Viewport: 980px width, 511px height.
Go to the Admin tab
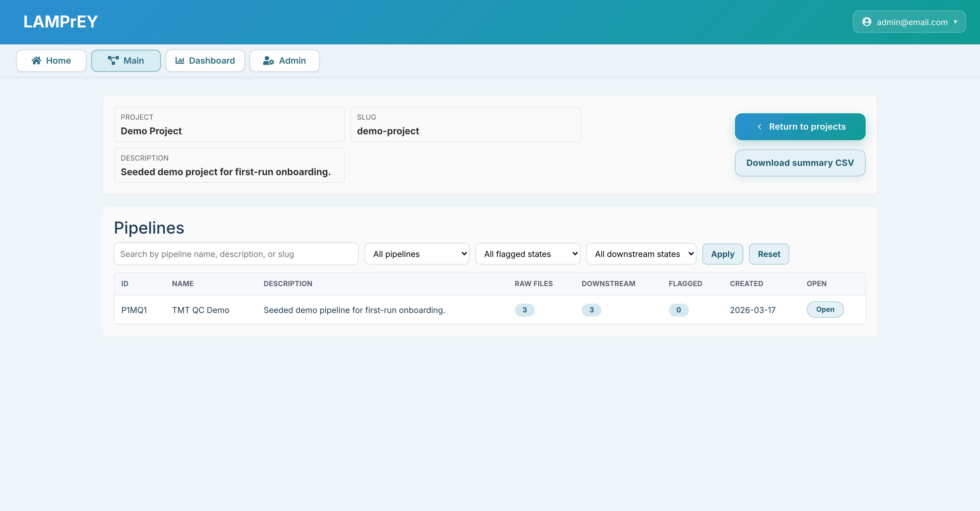[284, 61]
